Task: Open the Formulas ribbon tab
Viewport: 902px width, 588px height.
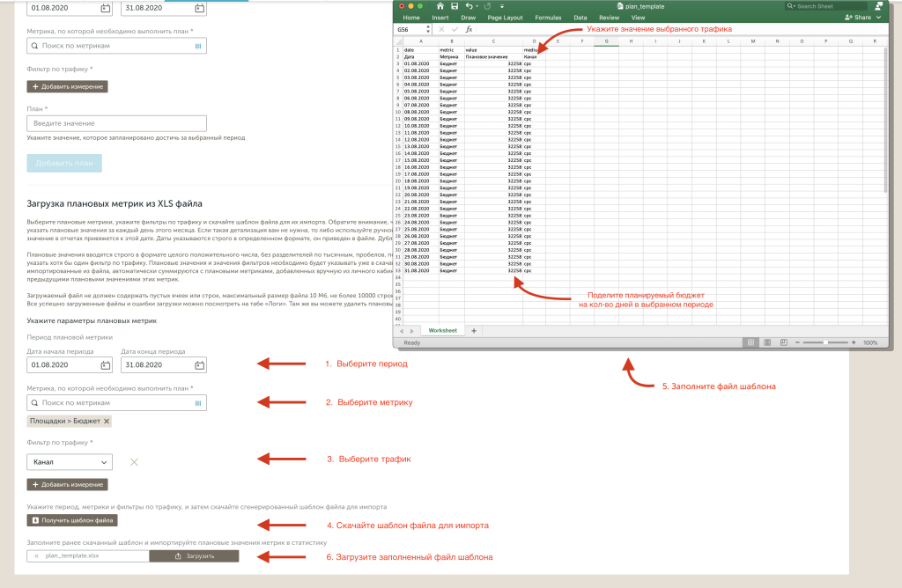Action: pos(548,17)
